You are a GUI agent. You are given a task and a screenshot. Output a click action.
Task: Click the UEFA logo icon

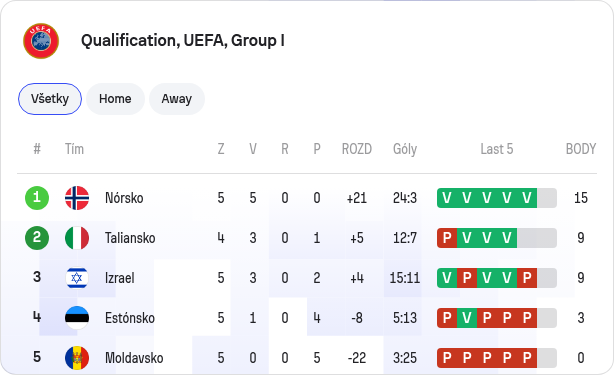tap(41, 41)
